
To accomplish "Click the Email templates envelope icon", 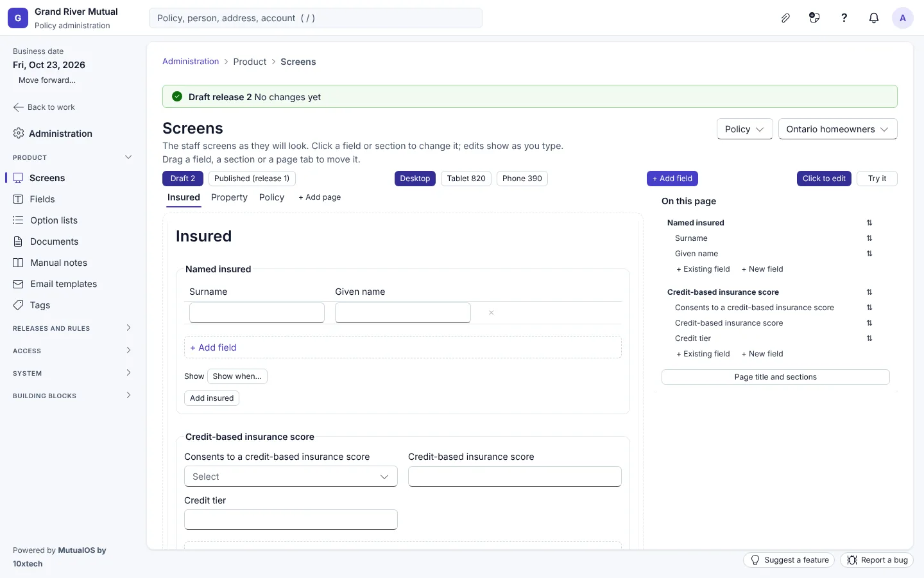I will click(18, 284).
